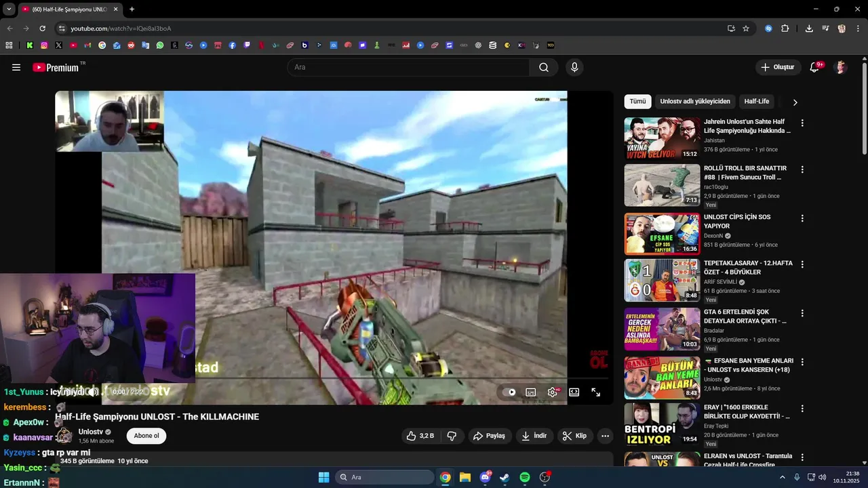Enter fullscreen video mode
This screenshot has height=488, width=868.
tap(595, 392)
